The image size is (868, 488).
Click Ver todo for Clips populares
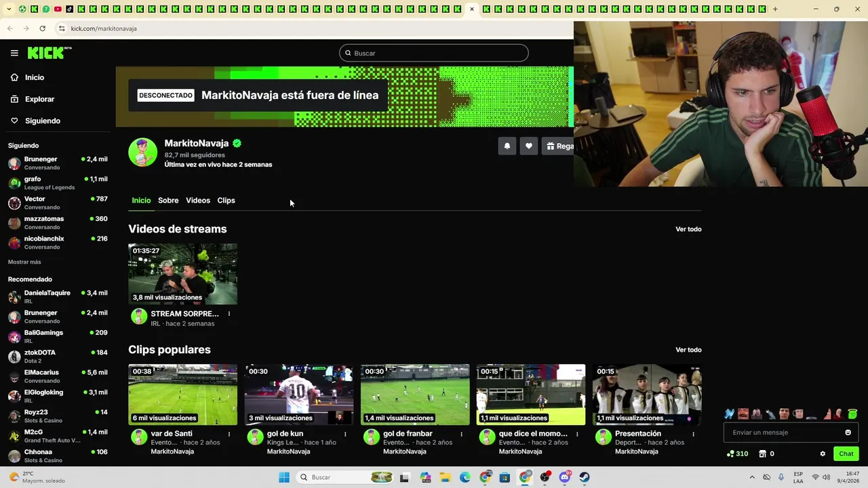click(x=688, y=350)
